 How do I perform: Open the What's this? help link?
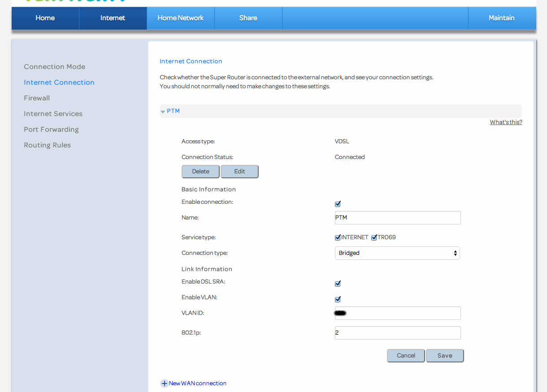pos(506,122)
